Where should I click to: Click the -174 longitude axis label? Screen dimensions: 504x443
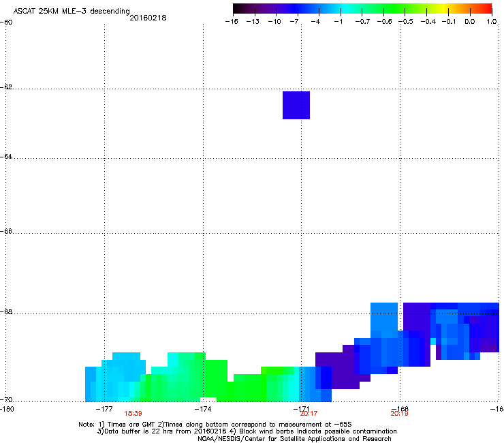click(x=203, y=409)
